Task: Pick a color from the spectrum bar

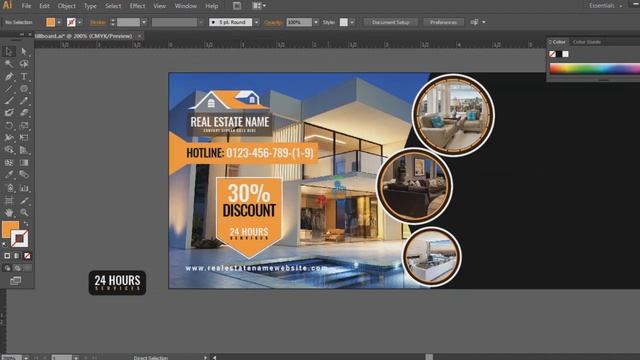Action: [595, 69]
